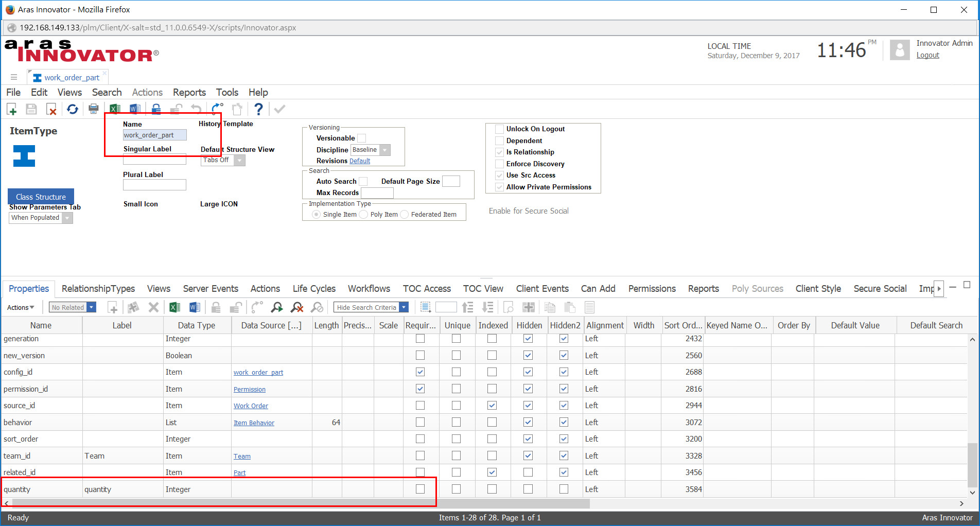The image size is (980, 526).
Task: Toggle the Auto Search checkbox
Action: click(363, 181)
